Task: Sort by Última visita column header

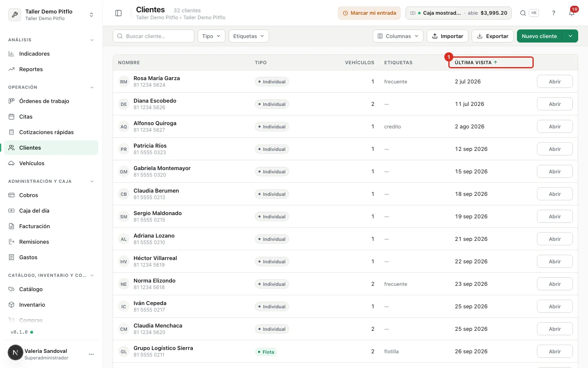Action: coord(476,63)
